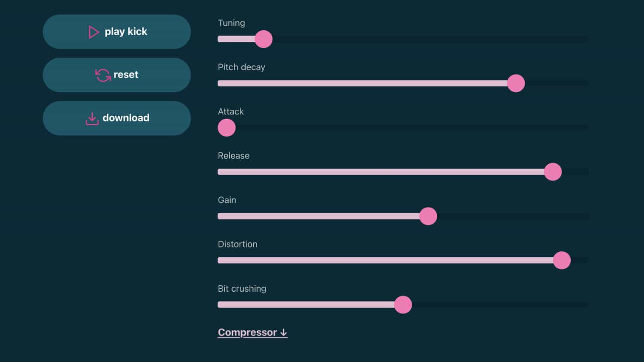Click the Bit crushing label text
This screenshot has height=362, width=644.
tap(242, 289)
